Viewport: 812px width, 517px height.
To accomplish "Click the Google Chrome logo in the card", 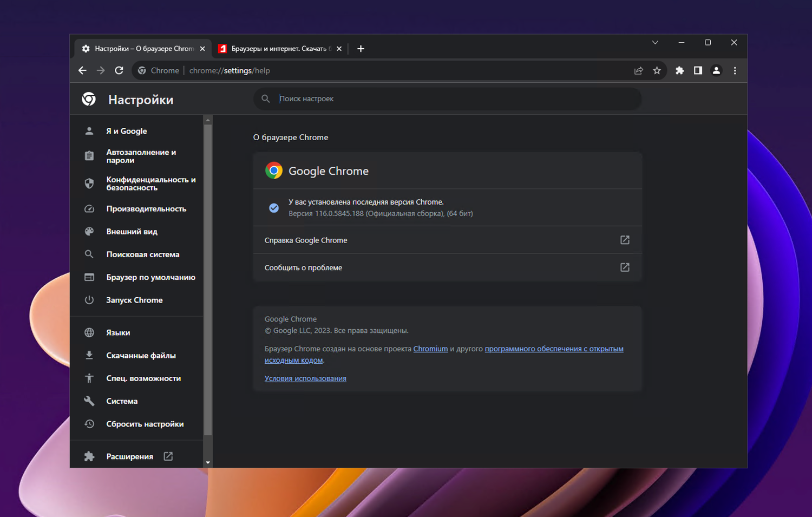I will pos(274,171).
